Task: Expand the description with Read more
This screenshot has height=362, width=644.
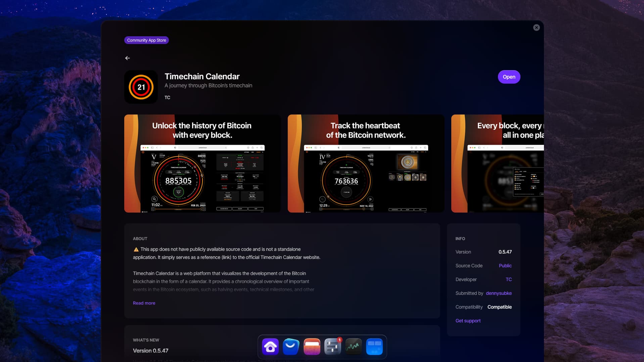Action: click(144, 303)
